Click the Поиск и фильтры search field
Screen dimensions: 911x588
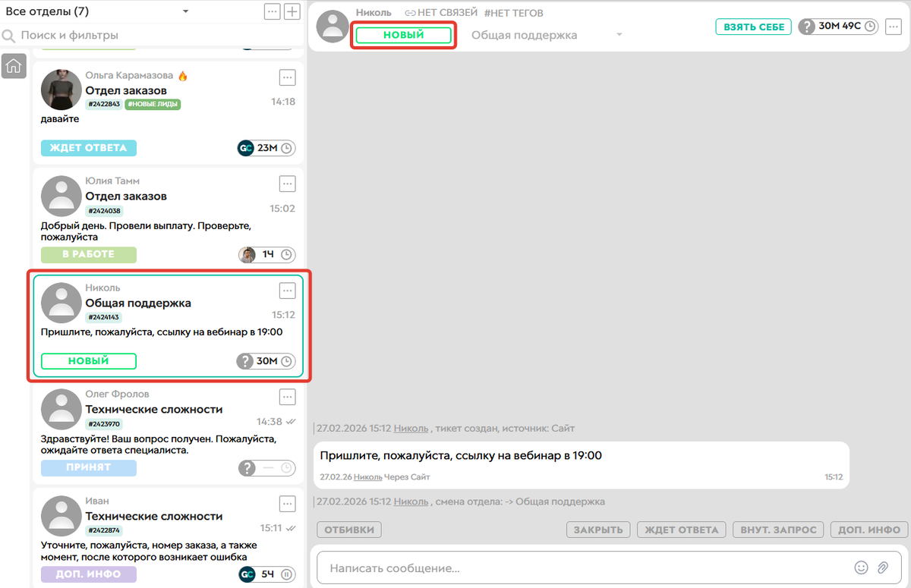152,36
